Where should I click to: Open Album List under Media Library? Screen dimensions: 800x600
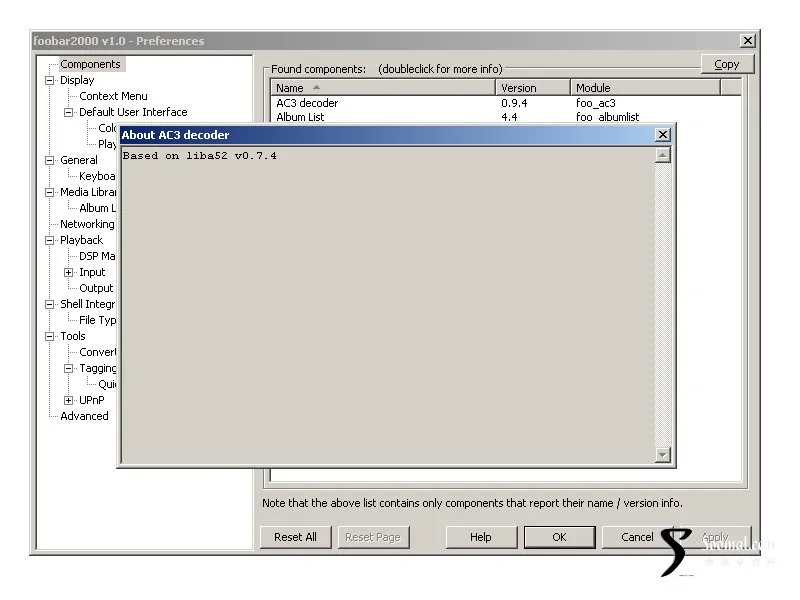point(97,208)
